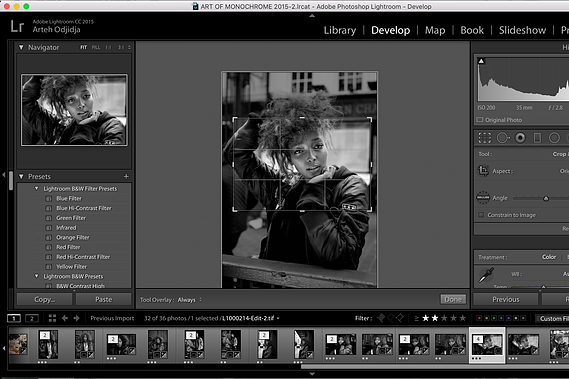
Task: Click Done button under image
Action: 453,299
